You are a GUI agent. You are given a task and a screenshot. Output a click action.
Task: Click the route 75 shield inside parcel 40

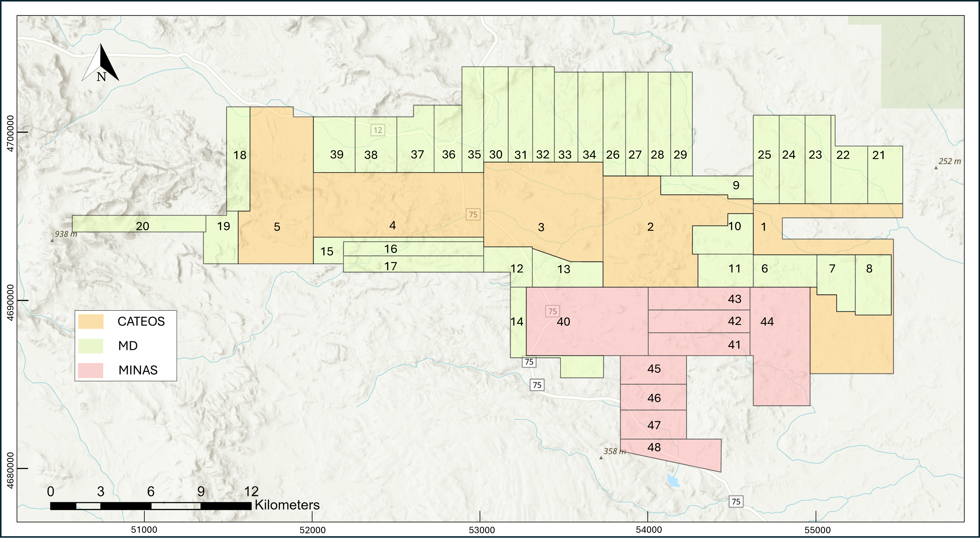tap(552, 311)
